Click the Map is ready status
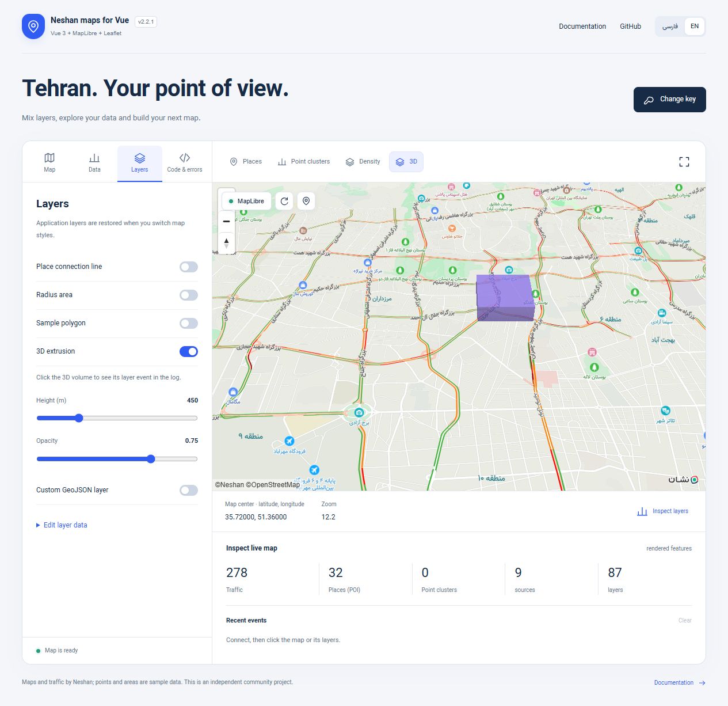The image size is (728, 706). (x=57, y=651)
